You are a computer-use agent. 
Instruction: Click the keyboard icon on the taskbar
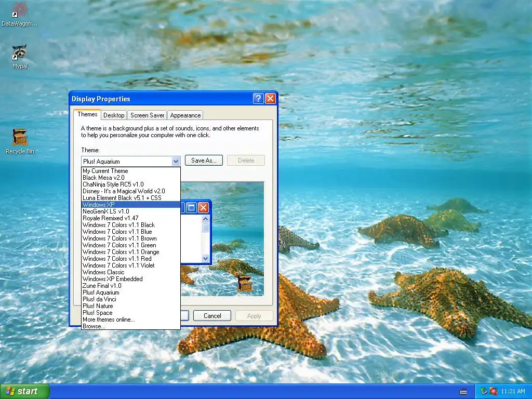463,392
